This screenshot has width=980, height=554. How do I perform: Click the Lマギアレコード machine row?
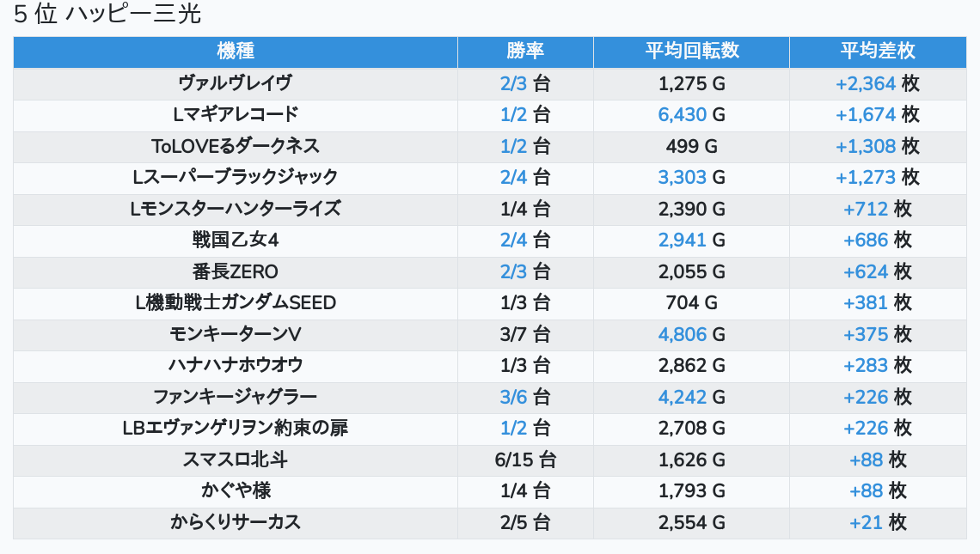pos(235,114)
